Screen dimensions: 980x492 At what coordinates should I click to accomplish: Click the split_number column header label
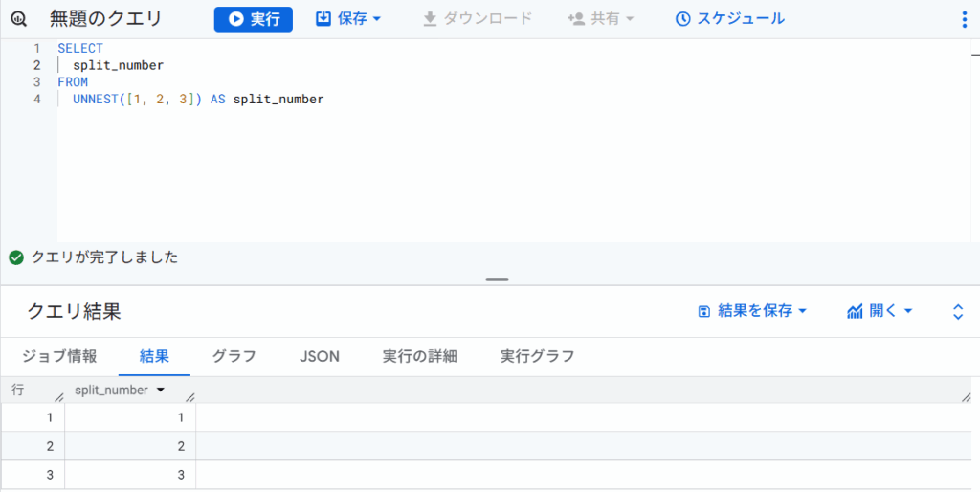click(111, 391)
